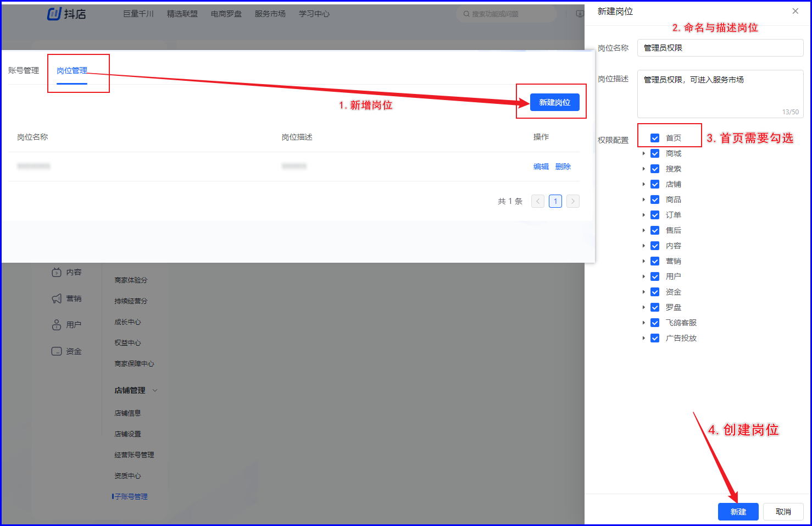Expand the 广告投放 permission tree node
This screenshot has width=812, height=526.
[644, 338]
